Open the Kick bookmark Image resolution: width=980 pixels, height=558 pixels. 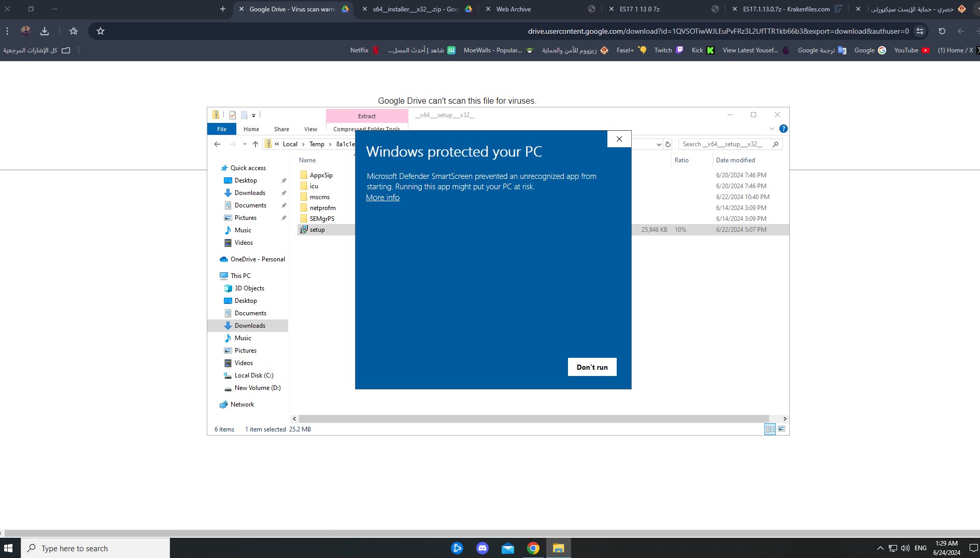[703, 50]
